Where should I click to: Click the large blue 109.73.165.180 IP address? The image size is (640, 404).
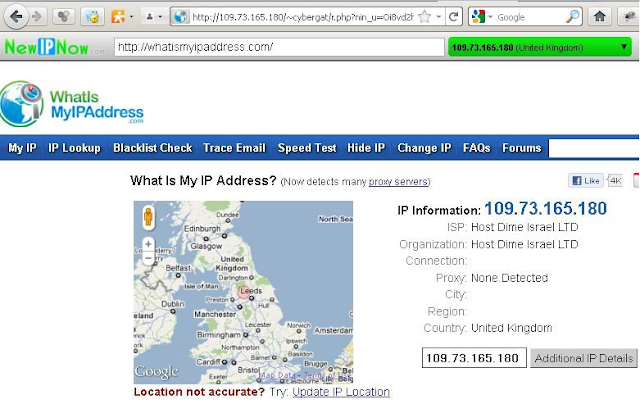tap(545, 209)
